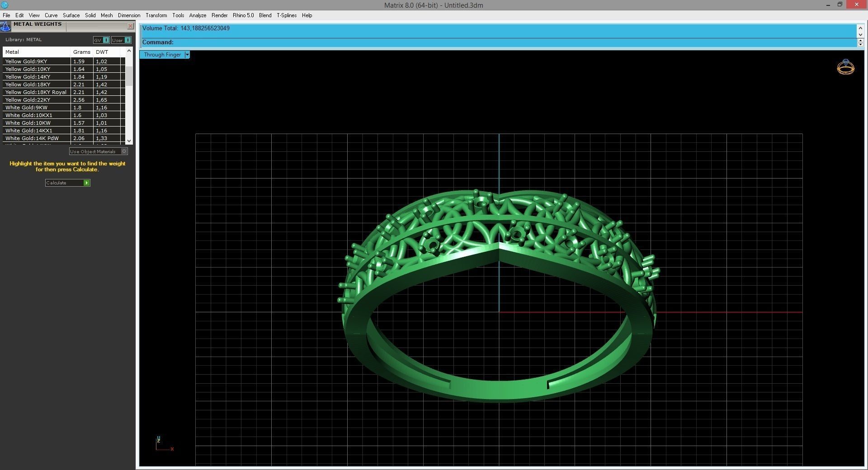Select the White Gold:10KX1 row
This screenshot has height=470, width=868.
(63, 115)
